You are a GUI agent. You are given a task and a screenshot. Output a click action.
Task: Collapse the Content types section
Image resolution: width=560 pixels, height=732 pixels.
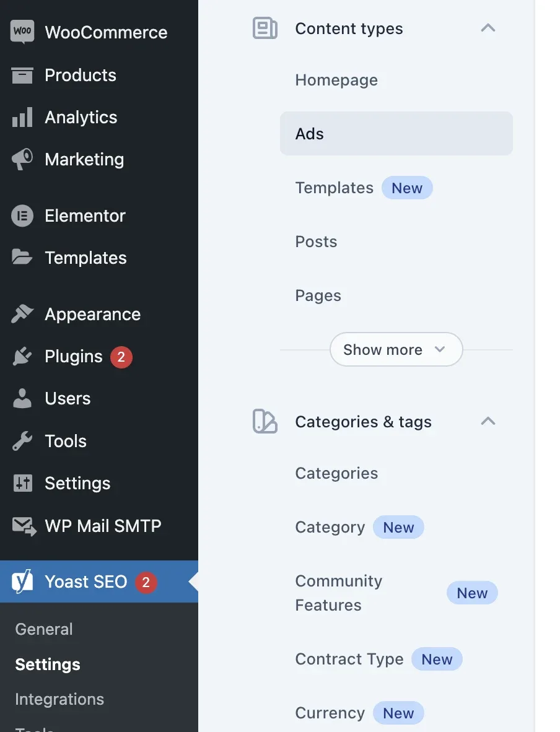pyautogui.click(x=488, y=28)
